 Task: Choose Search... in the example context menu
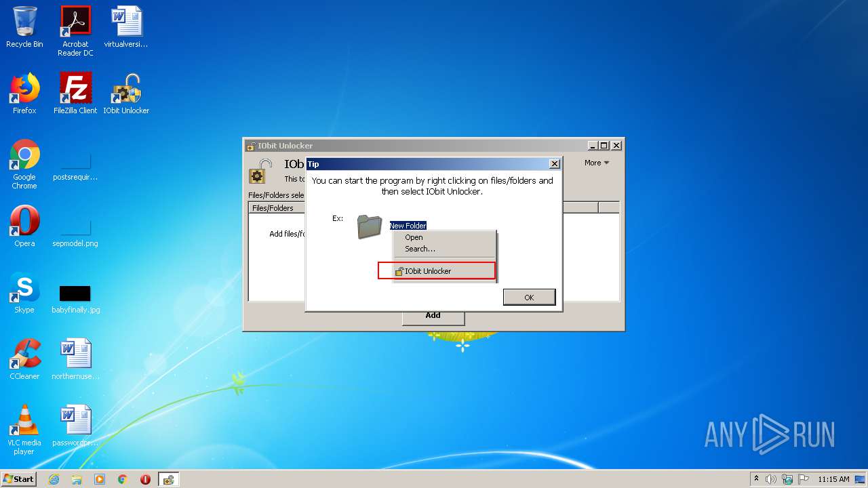420,249
